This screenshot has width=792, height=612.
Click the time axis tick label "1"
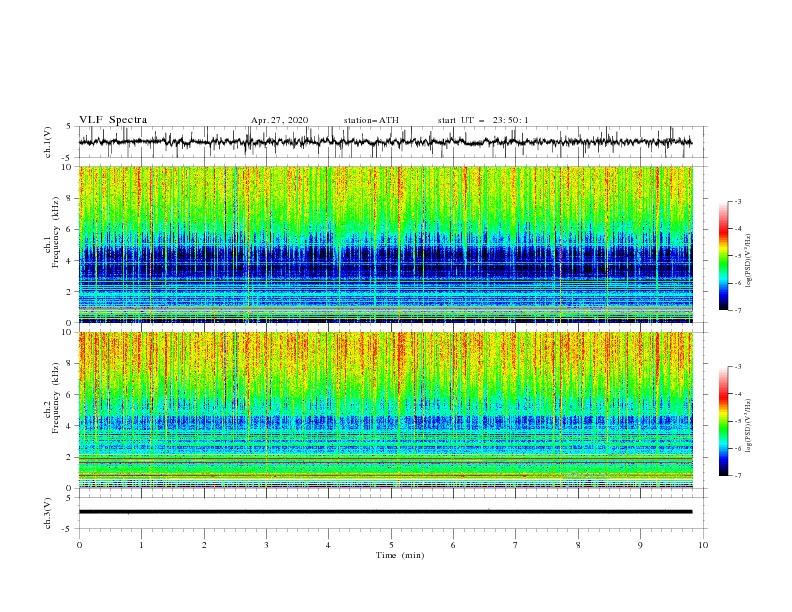[x=141, y=545]
